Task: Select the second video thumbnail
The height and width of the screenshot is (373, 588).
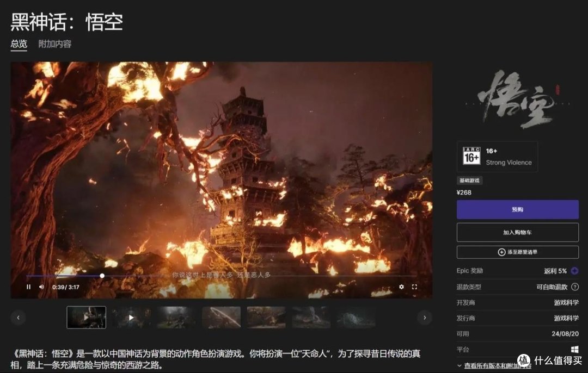Action: pos(131,317)
